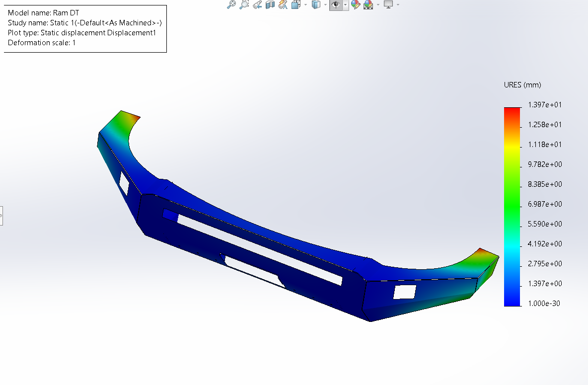588x385 pixels.
Task: Click the legend value 1.397e+00
Action: coord(545,284)
